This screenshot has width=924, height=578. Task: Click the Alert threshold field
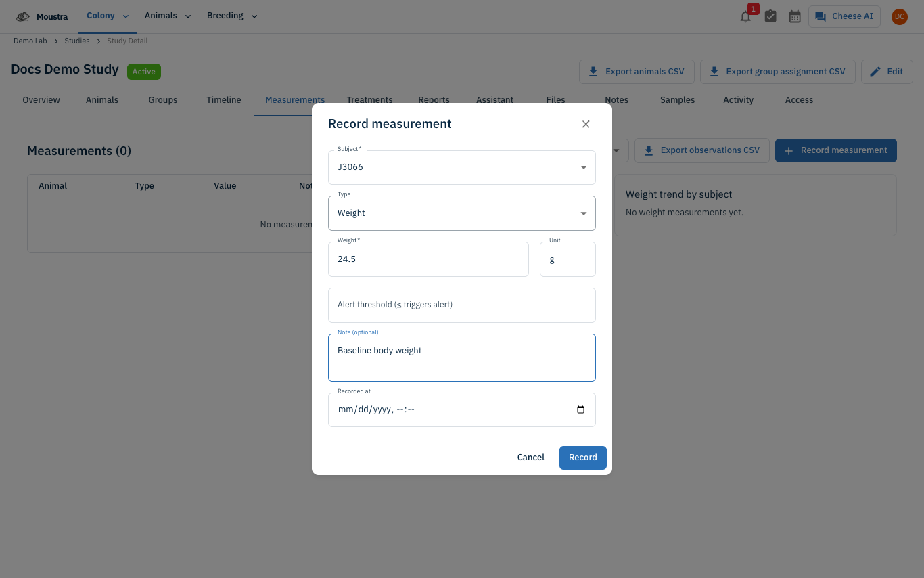tap(462, 305)
